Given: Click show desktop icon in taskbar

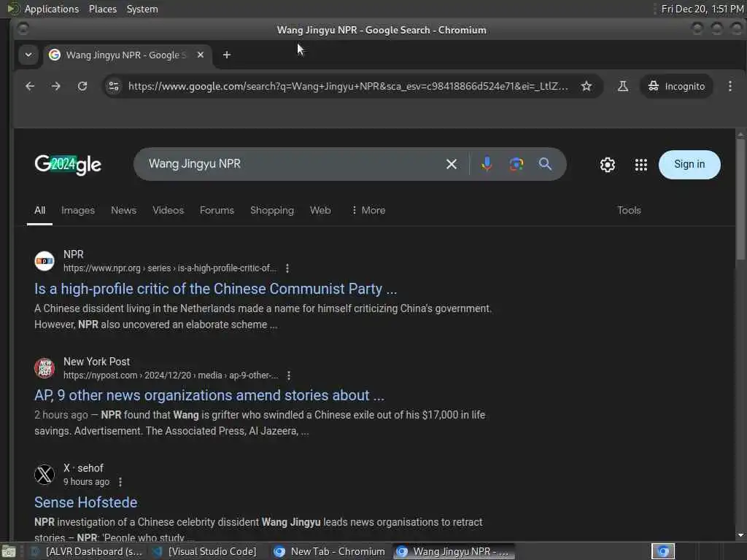Looking at the screenshot, I should coord(8,552).
